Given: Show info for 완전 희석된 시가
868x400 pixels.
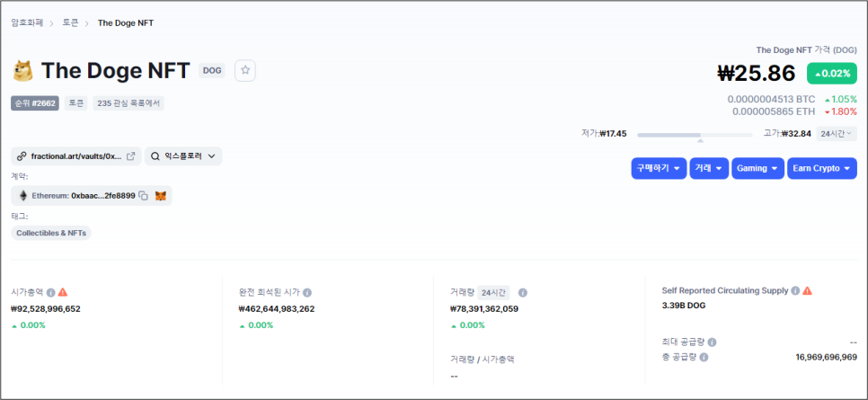Looking at the screenshot, I should (x=307, y=292).
